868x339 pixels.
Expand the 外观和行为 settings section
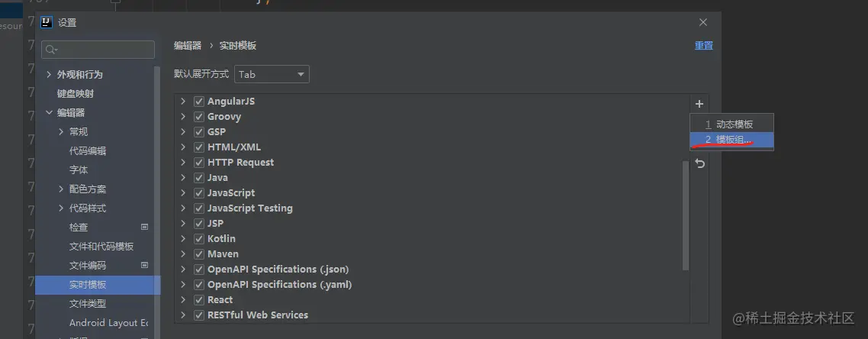(x=49, y=74)
